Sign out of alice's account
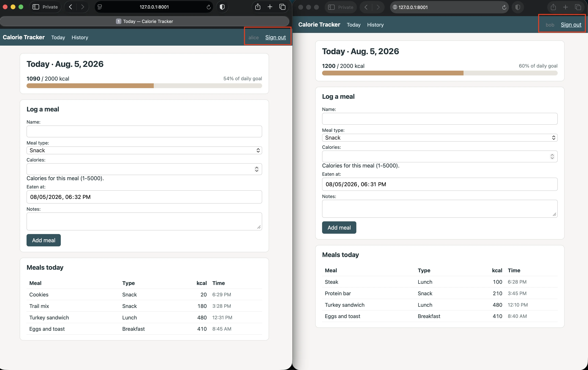Viewport: 588px width, 370px height. (x=276, y=37)
